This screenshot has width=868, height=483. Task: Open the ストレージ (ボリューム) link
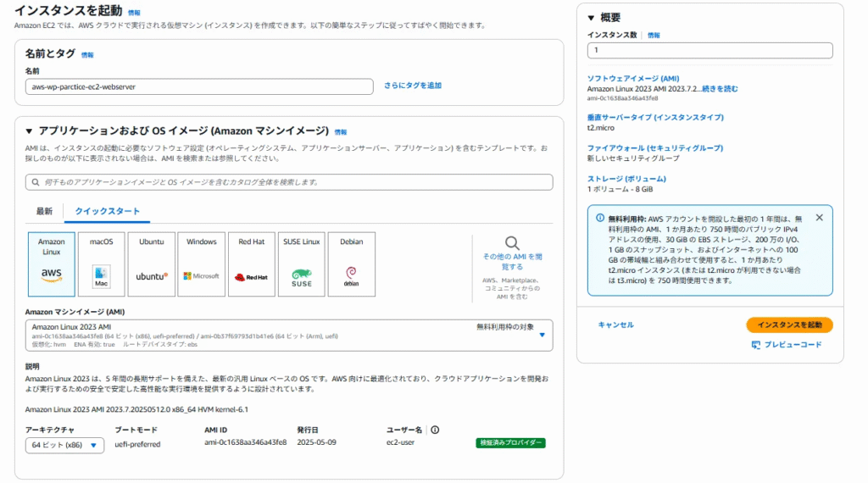pyautogui.click(x=626, y=179)
